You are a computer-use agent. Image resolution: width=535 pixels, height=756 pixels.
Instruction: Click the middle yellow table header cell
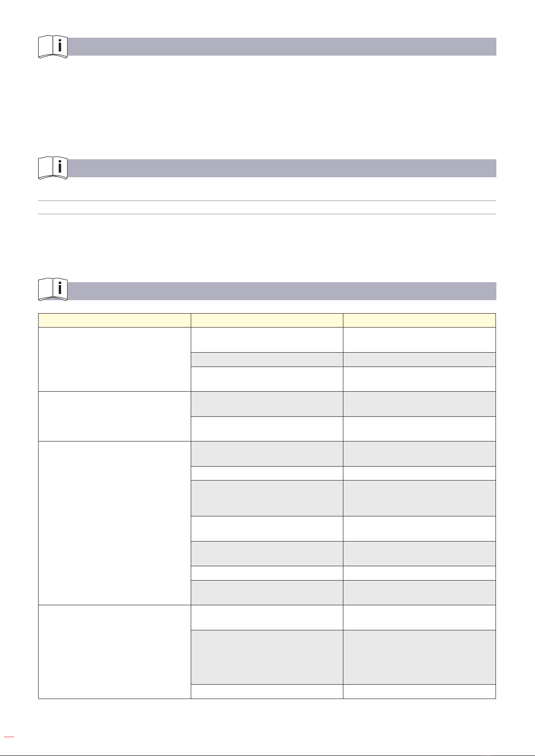267,320
